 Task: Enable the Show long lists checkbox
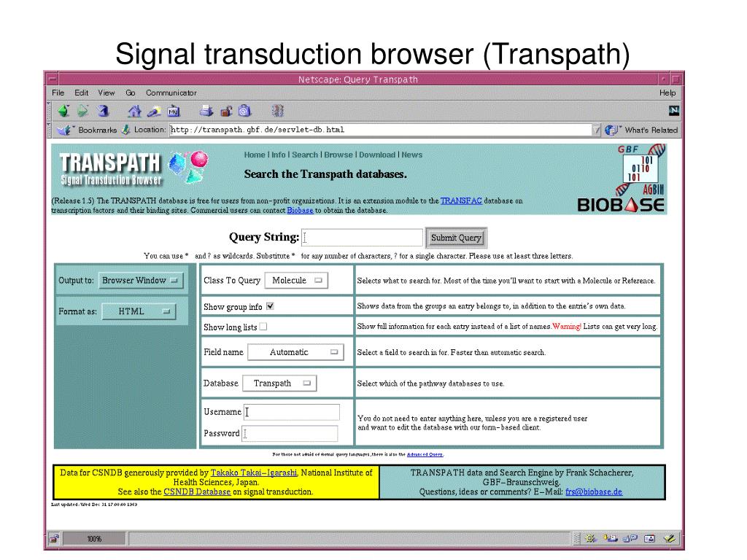tap(263, 327)
